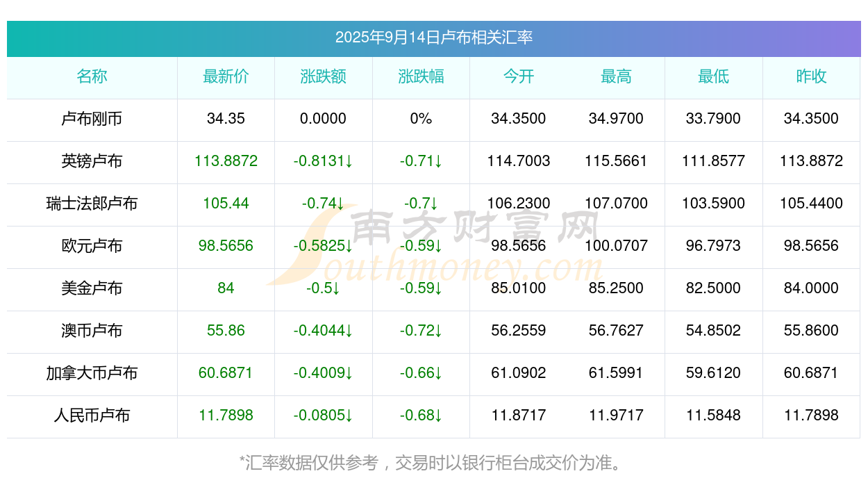Select high price 11.9717 for 人民币卢布

pyautogui.click(x=616, y=416)
